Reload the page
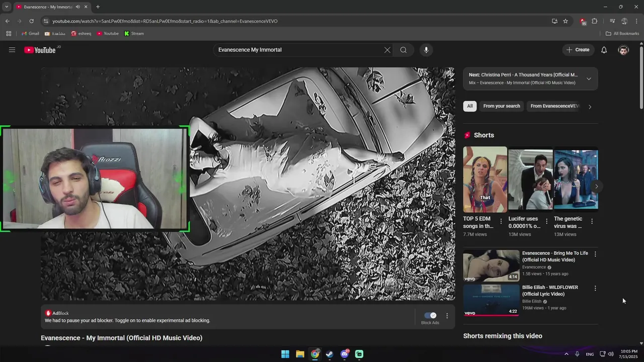Screen dimensions: 644x362 [31, 21]
